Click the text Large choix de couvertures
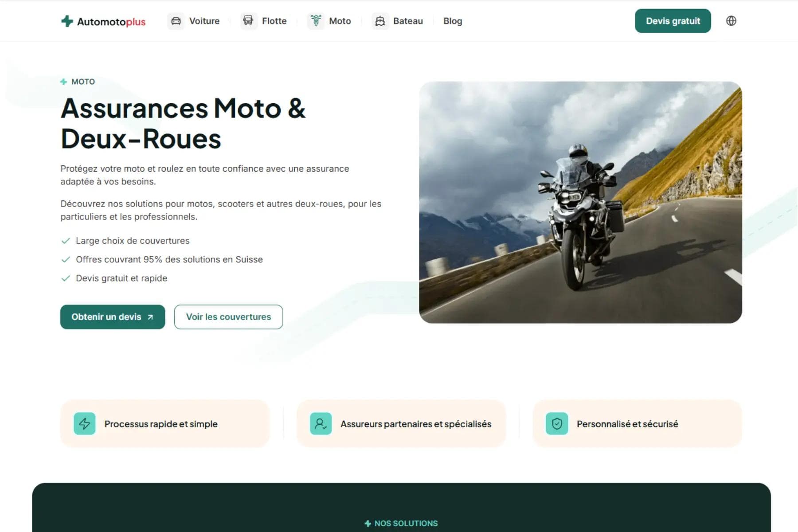Screen dimensions: 798x532 click(133, 241)
